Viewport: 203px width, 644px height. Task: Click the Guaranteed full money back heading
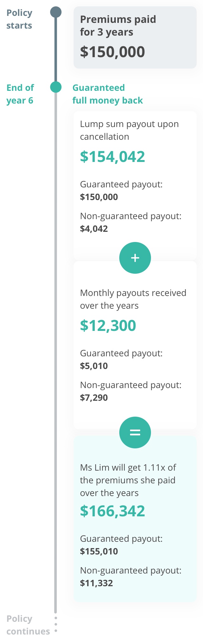108,94
